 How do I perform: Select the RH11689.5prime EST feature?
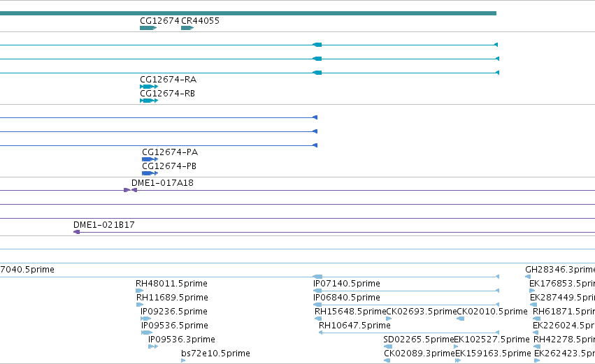(140, 305)
